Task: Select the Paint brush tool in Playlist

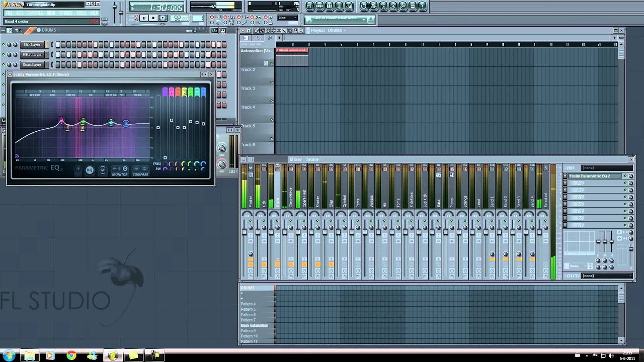Action: [x=262, y=31]
